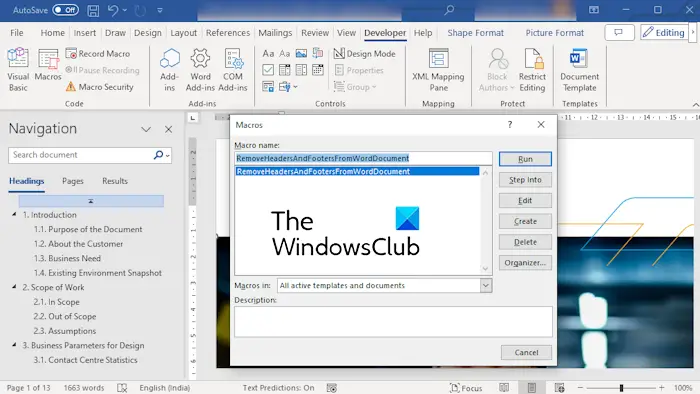Insert Date Picker content control
This screenshot has width=700, height=394.
coord(318,70)
